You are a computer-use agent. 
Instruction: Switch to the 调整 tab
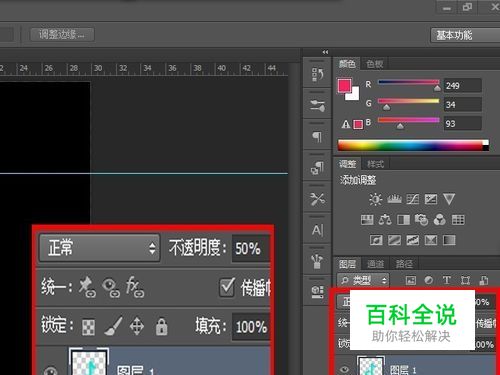pyautogui.click(x=347, y=164)
